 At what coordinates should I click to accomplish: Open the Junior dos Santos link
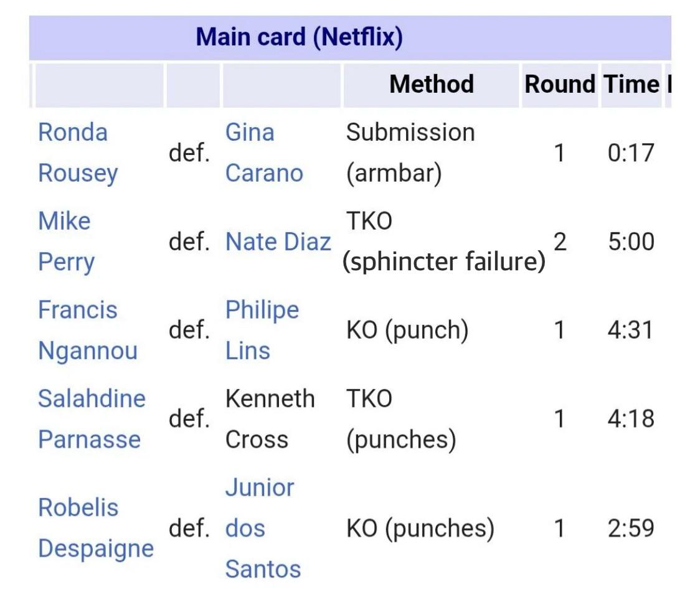pos(263,528)
